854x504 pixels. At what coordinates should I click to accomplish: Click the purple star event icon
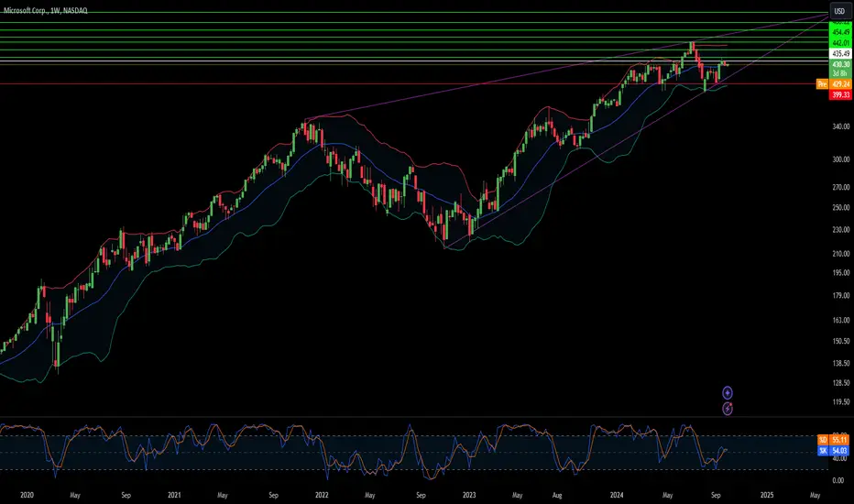pos(728,393)
